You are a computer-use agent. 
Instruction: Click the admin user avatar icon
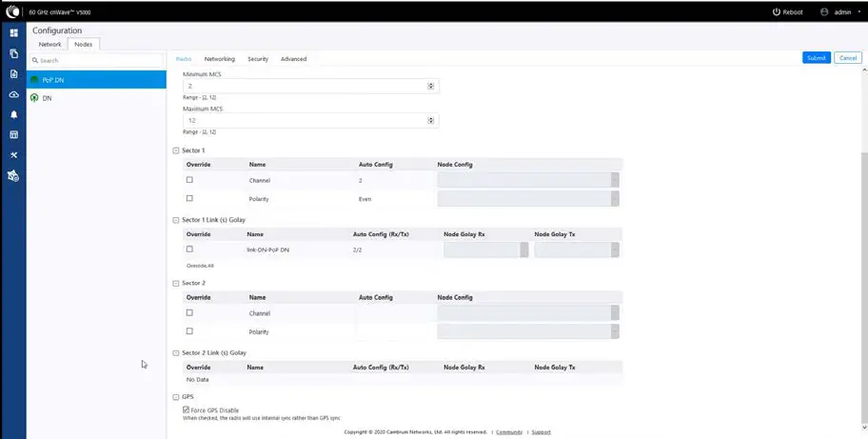click(824, 11)
